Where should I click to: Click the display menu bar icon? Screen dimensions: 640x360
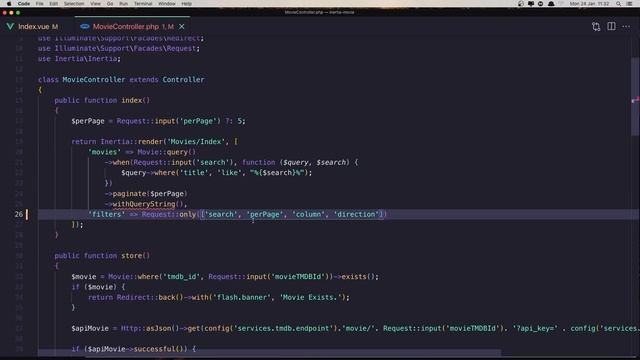click(531, 4)
